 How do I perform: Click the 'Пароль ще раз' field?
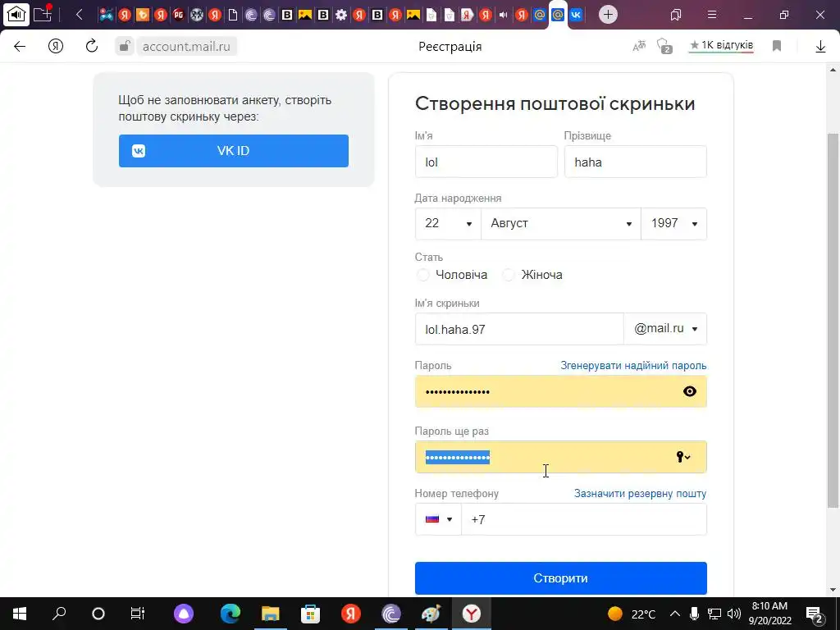click(x=561, y=457)
